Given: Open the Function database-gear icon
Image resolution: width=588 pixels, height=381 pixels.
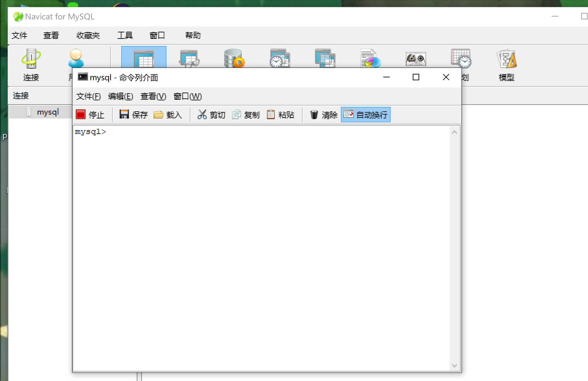Looking at the screenshot, I should (x=234, y=58).
